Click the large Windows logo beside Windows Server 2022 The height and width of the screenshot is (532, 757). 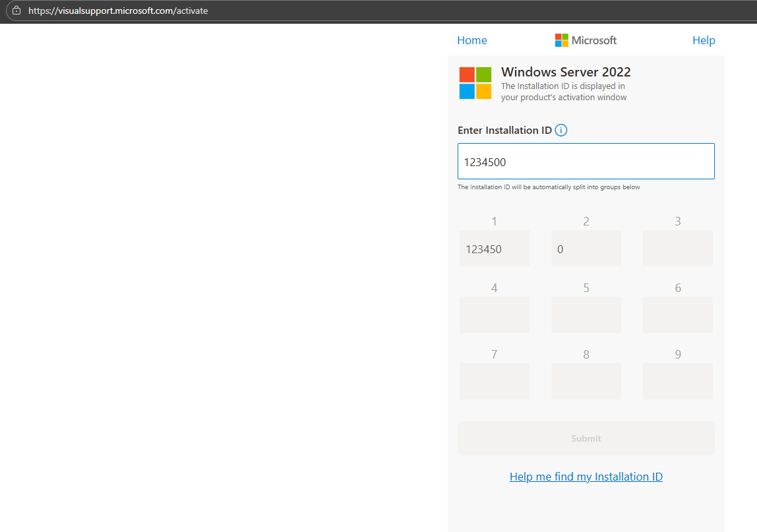coord(475,83)
